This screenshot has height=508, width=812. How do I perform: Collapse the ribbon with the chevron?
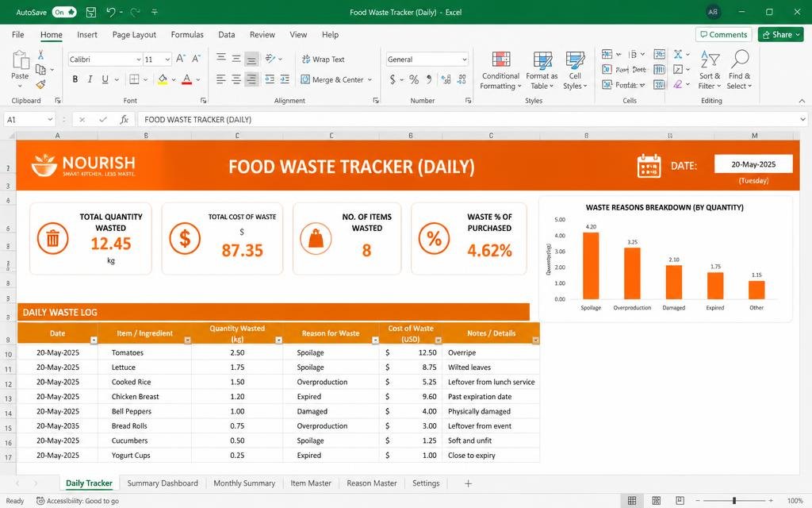[802, 101]
